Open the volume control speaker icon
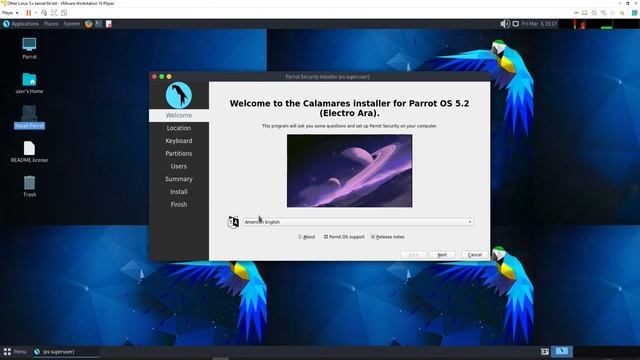This screenshot has height=360, width=640. point(505,24)
